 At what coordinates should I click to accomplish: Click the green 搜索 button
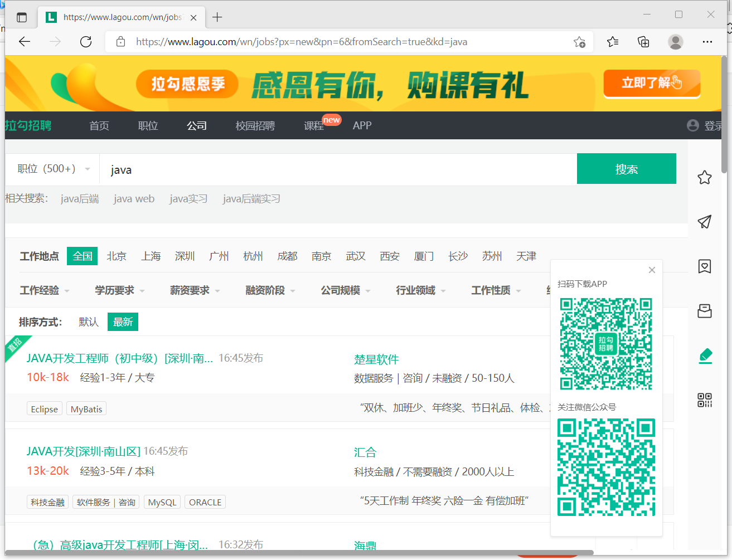[627, 169]
